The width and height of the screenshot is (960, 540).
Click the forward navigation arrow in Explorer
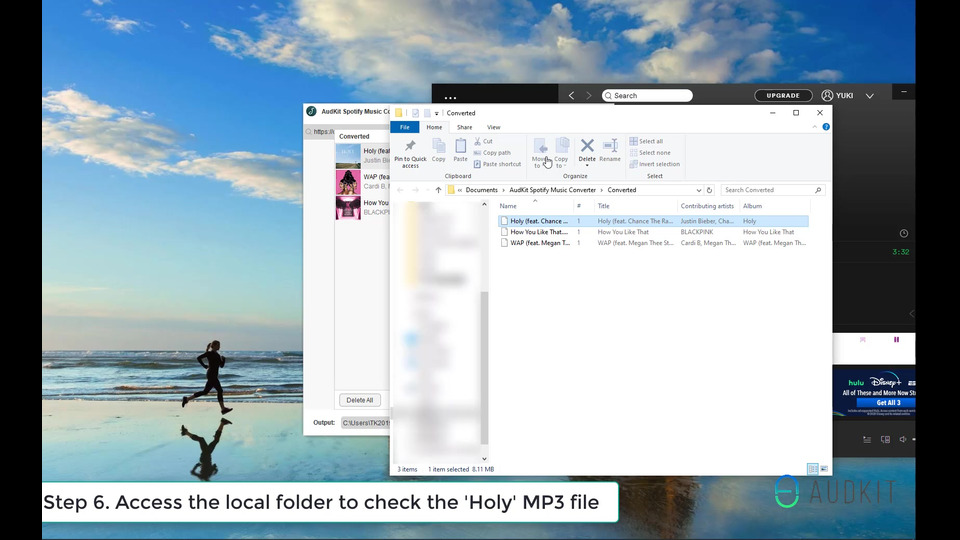(416, 190)
